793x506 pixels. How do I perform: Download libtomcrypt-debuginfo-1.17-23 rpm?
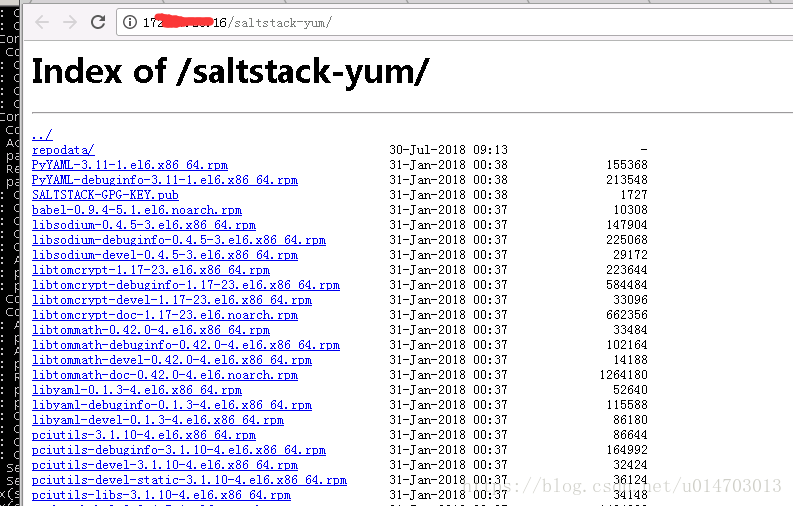tap(186, 285)
